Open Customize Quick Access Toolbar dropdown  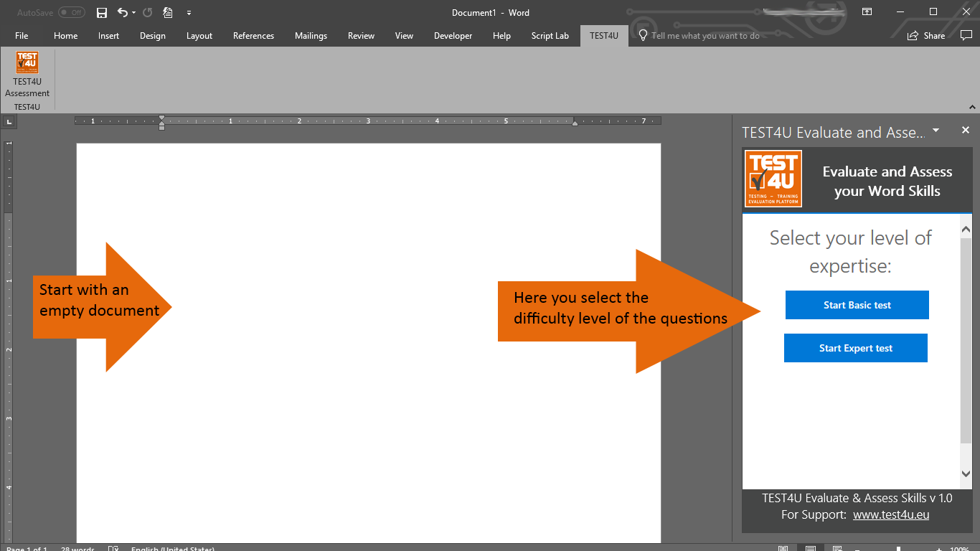(x=189, y=13)
